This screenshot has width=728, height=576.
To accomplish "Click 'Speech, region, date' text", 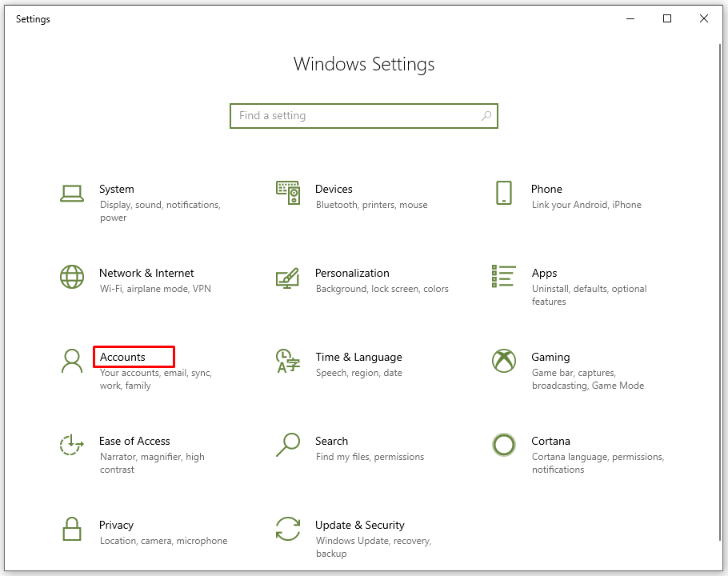I will point(359,373).
